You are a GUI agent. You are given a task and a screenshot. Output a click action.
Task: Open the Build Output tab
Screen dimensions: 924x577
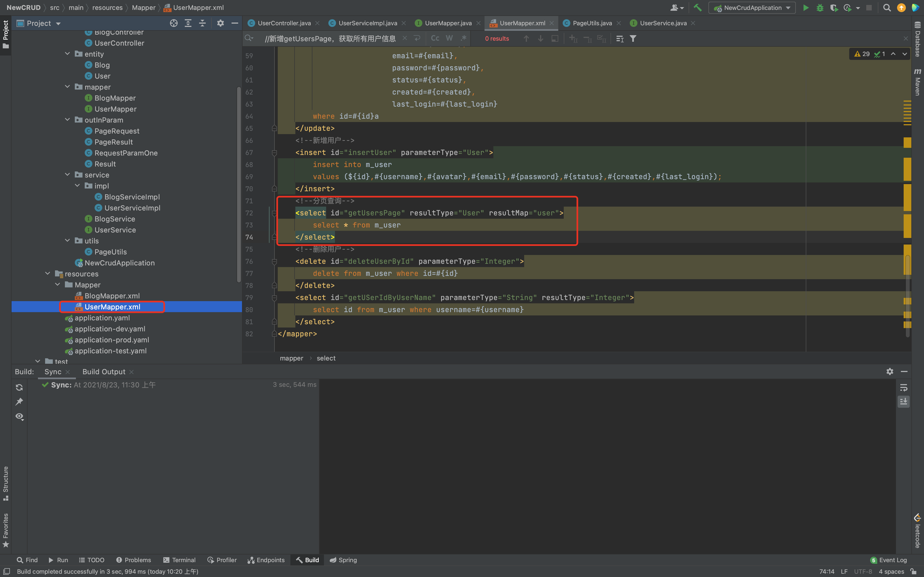pyautogui.click(x=103, y=372)
